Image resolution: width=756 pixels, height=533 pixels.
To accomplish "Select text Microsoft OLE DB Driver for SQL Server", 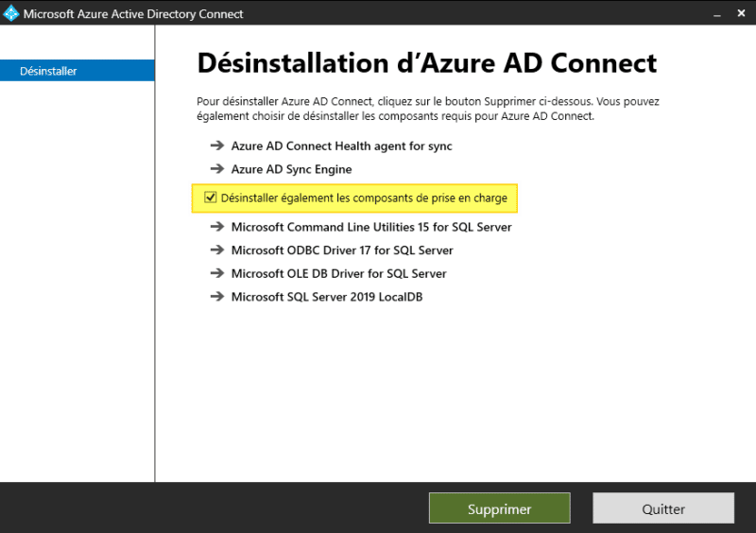I will tap(339, 273).
